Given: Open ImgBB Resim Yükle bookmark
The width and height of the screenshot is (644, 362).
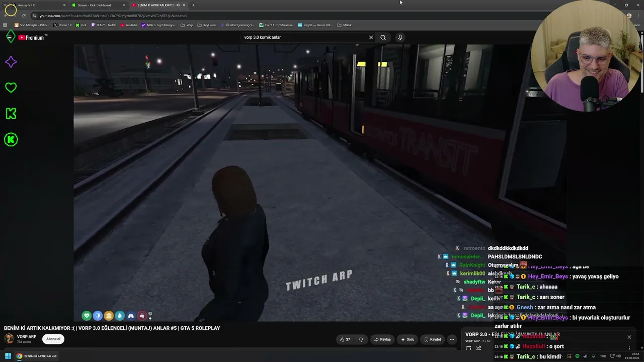Looking at the screenshot, I should [x=315, y=25].
